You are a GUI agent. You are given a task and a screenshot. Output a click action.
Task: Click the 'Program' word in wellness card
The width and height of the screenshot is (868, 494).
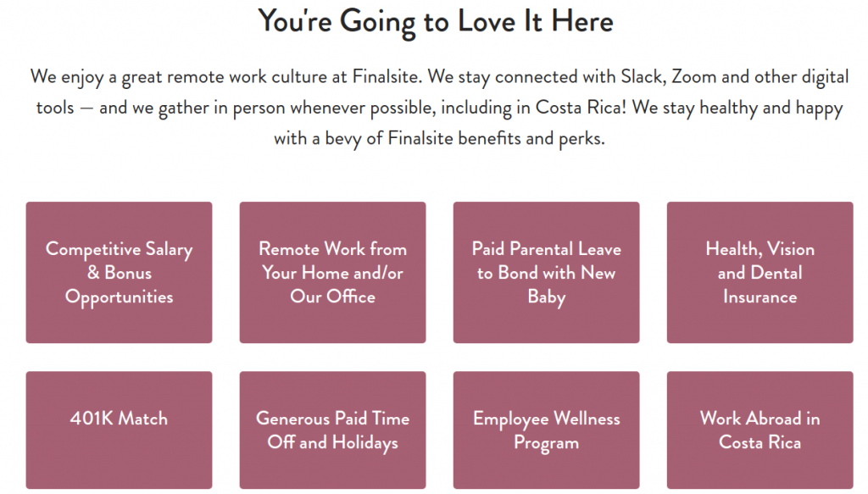547,443
